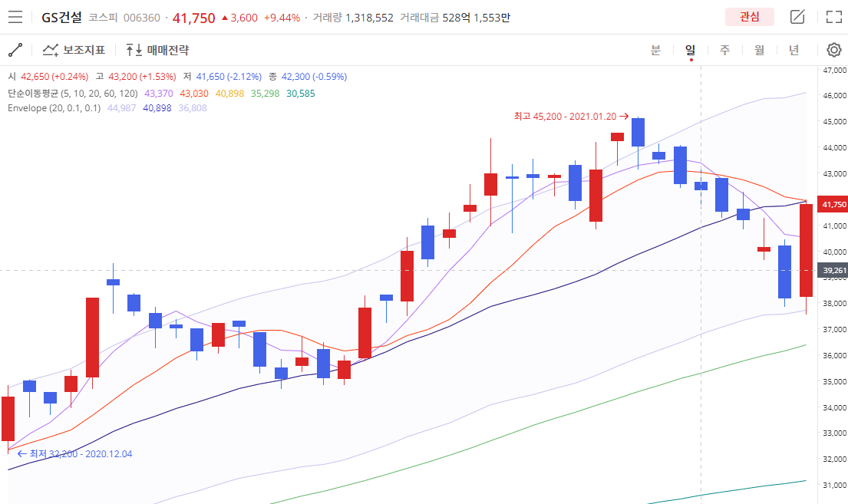The image size is (848, 504).
Task: Click the current price 41,750 in header
Action: click(193, 18)
